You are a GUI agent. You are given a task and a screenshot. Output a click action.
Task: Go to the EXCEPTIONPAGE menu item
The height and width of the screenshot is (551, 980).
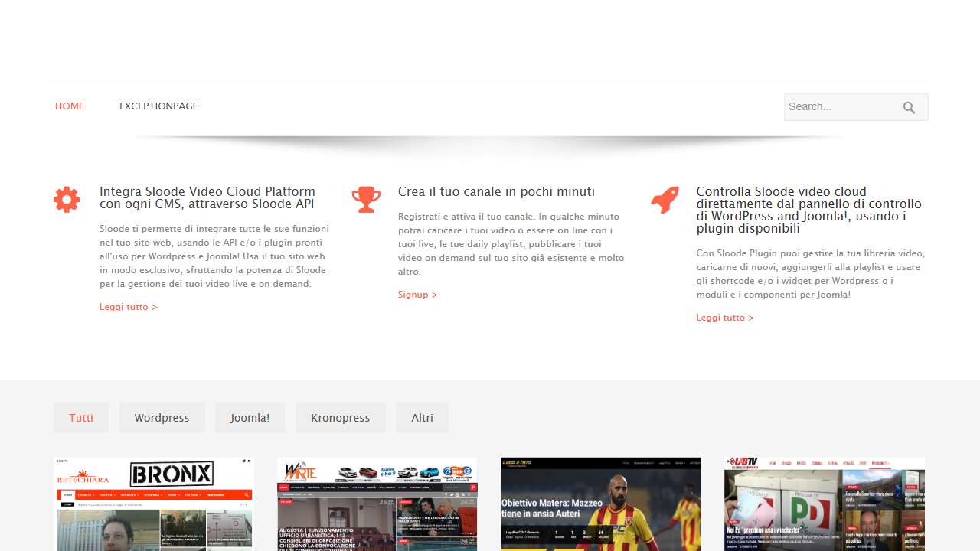[x=158, y=106]
